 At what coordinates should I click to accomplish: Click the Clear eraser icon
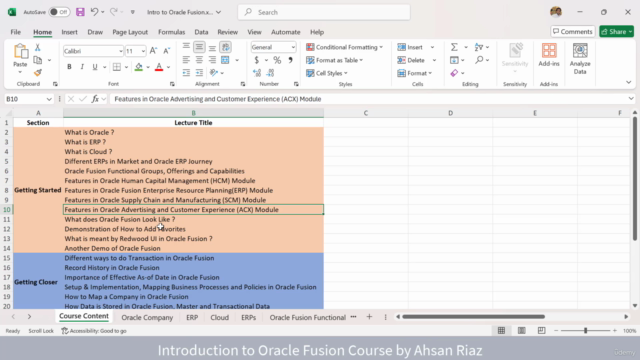[454, 73]
